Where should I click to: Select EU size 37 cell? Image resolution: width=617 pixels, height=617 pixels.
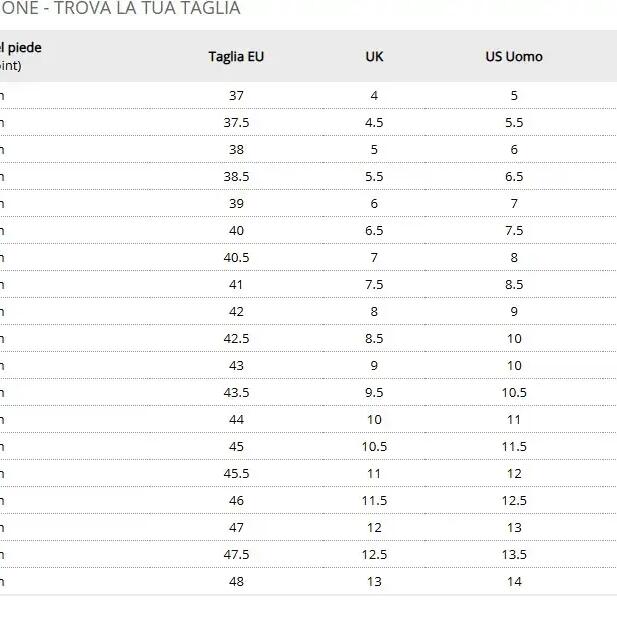point(236,96)
